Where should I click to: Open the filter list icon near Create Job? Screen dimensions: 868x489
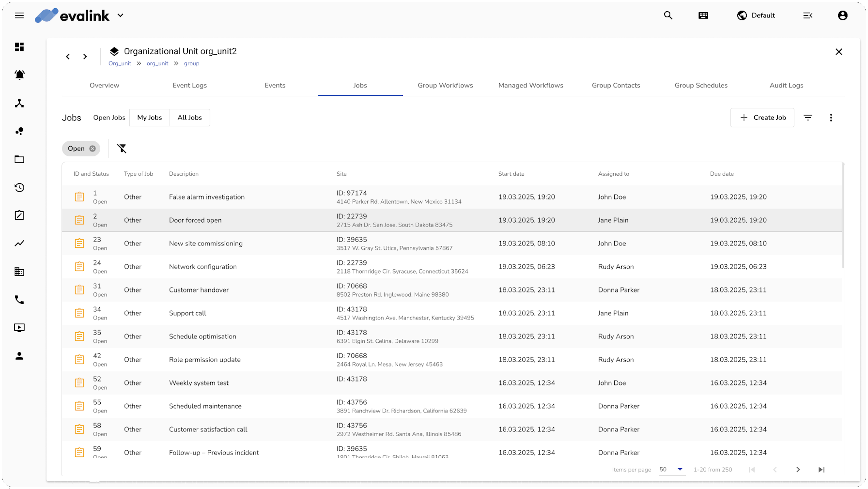808,118
